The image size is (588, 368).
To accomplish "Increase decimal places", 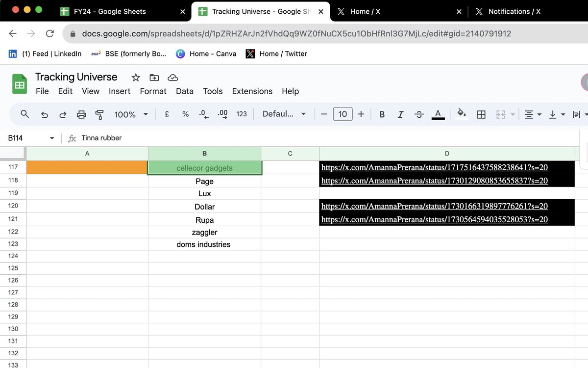I will tap(222, 114).
